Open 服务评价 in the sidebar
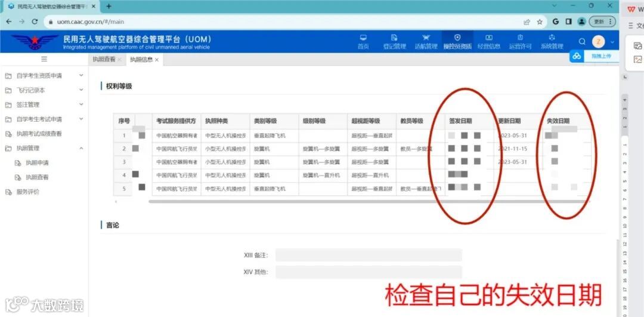The width and height of the screenshot is (644, 317). click(x=28, y=192)
